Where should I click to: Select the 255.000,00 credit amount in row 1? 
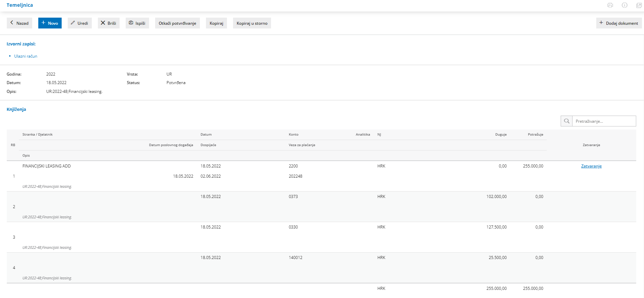[533, 166]
